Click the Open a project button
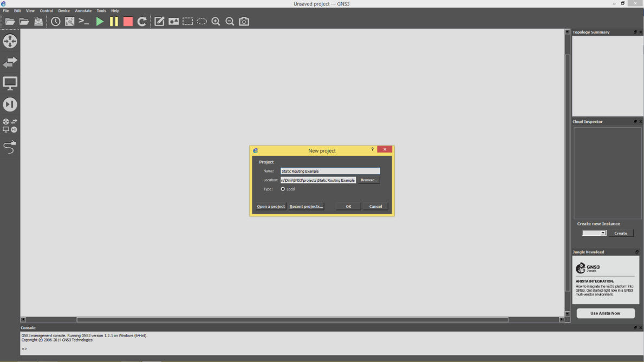 click(271, 207)
